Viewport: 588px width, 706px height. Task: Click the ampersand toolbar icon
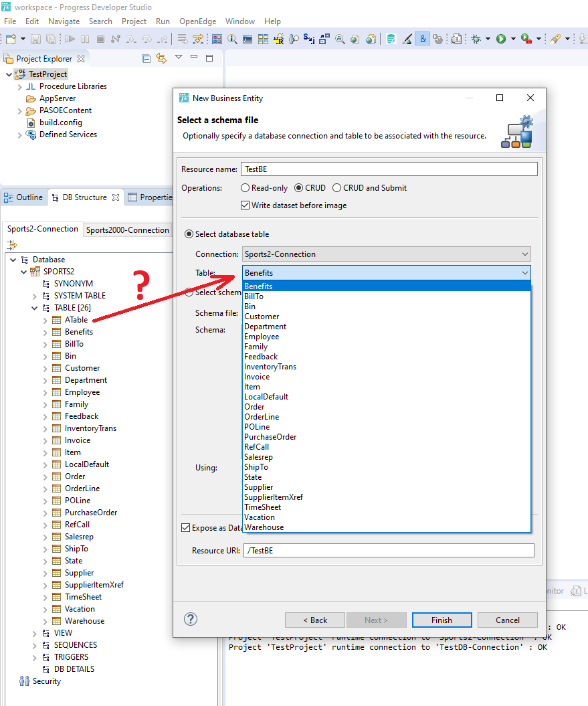(423, 39)
